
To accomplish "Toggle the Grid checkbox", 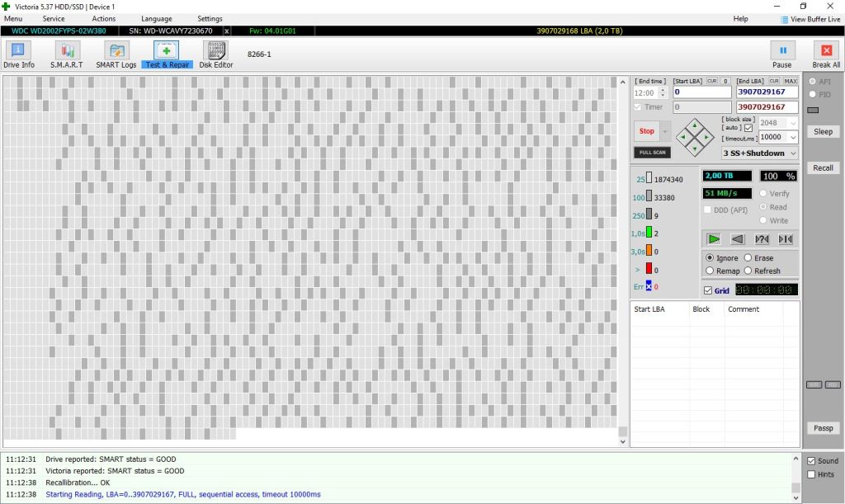I will 708,290.
